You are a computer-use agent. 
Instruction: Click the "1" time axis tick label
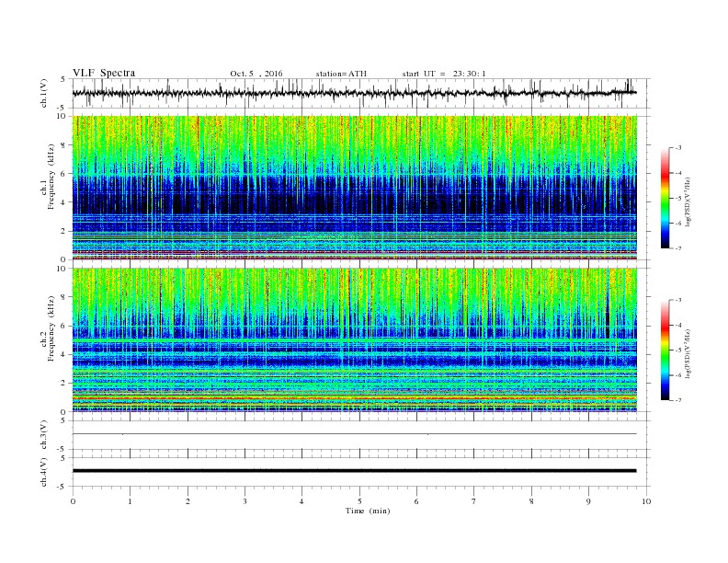pos(130,501)
